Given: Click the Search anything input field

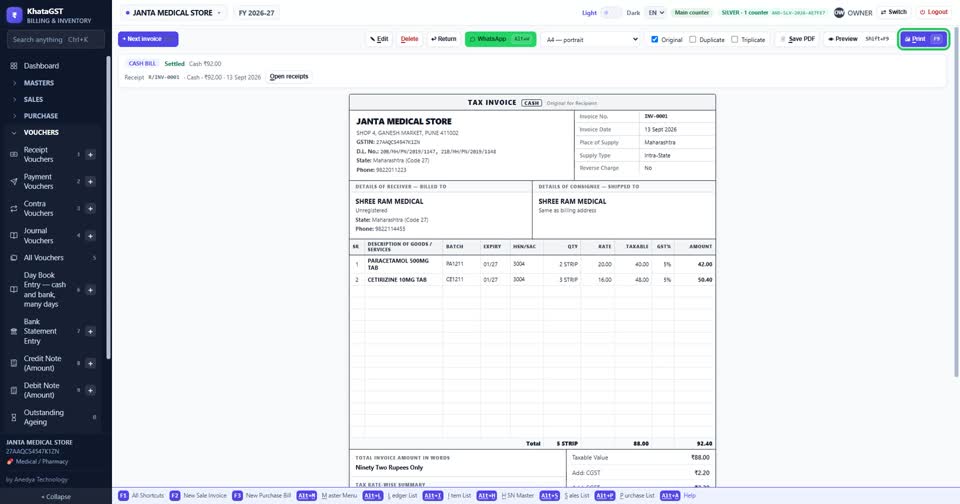Looking at the screenshot, I should tap(56, 40).
